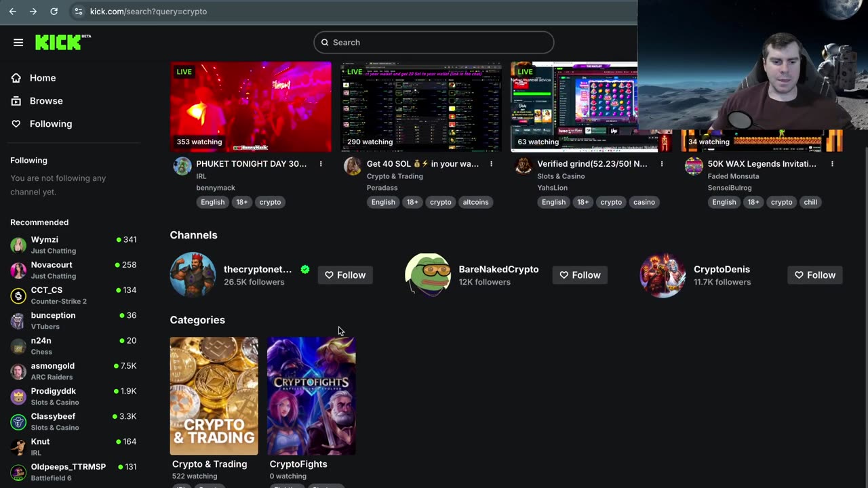The image size is (868, 488).
Task: Open the thecryptonet channel avatar
Action: point(193,275)
